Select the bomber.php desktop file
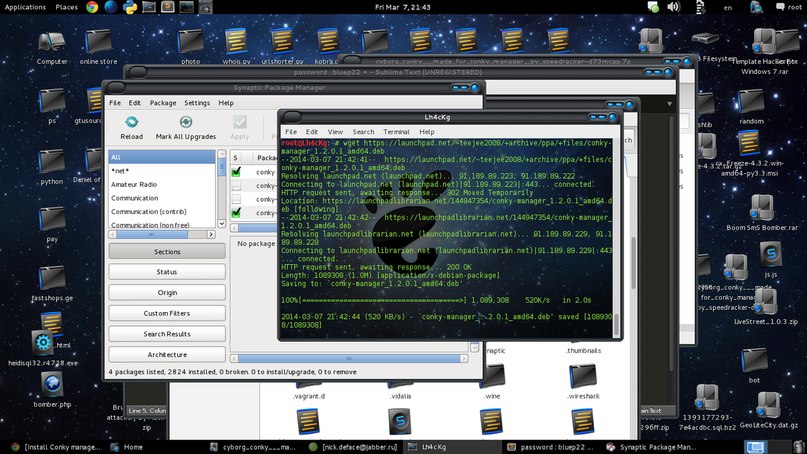The width and height of the screenshot is (807, 454). tap(52, 383)
